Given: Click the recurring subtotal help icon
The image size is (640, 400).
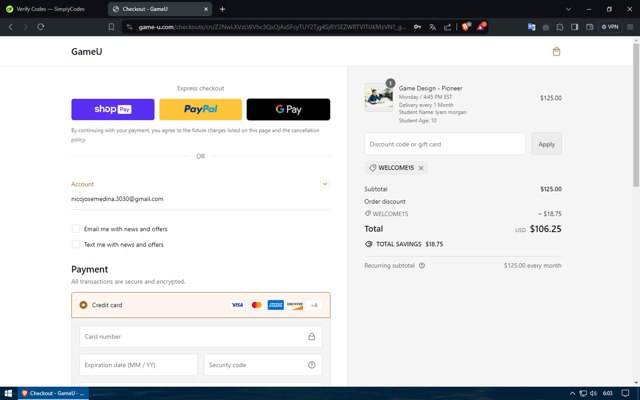Looking at the screenshot, I should point(422,265).
